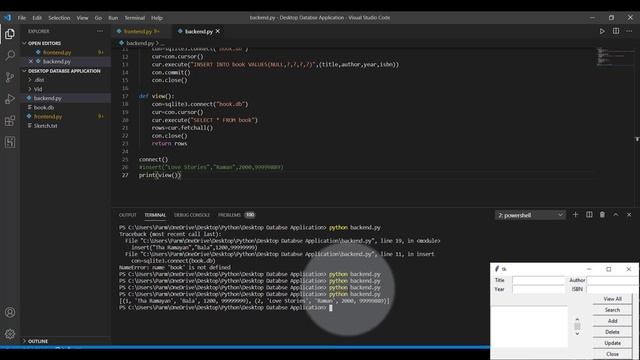Focus the ISBN input field in tk window
The image size is (640, 360).
pos(612,289)
